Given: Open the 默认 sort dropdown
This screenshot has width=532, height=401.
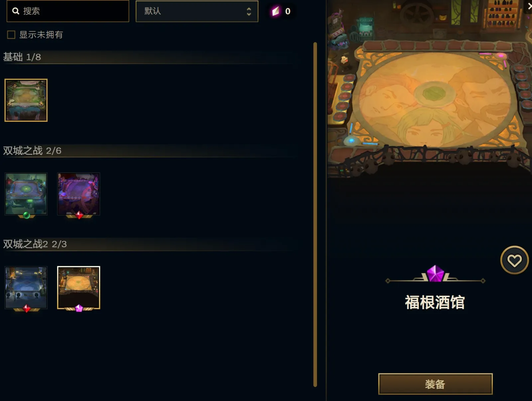Looking at the screenshot, I should tap(197, 11).
